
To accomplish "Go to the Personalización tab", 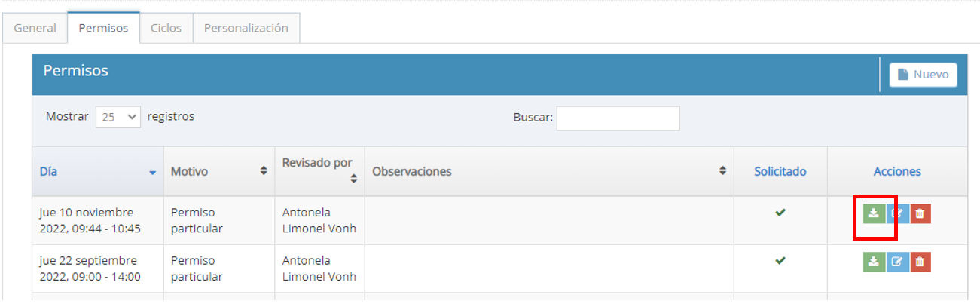I will click(246, 28).
